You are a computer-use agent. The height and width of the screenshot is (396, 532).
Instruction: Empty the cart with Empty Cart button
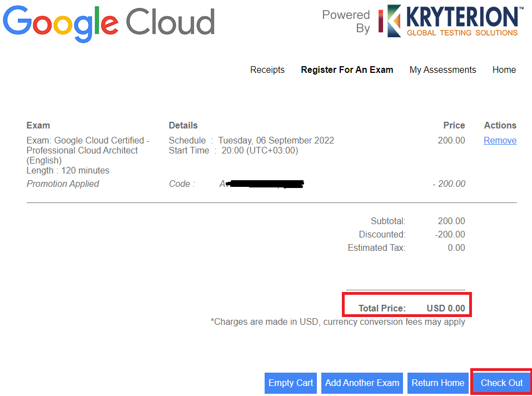(x=291, y=383)
